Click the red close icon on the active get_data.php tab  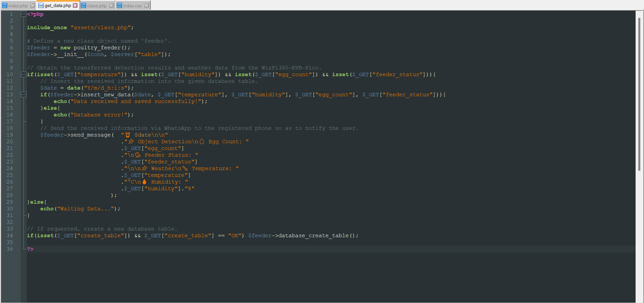(75, 5)
